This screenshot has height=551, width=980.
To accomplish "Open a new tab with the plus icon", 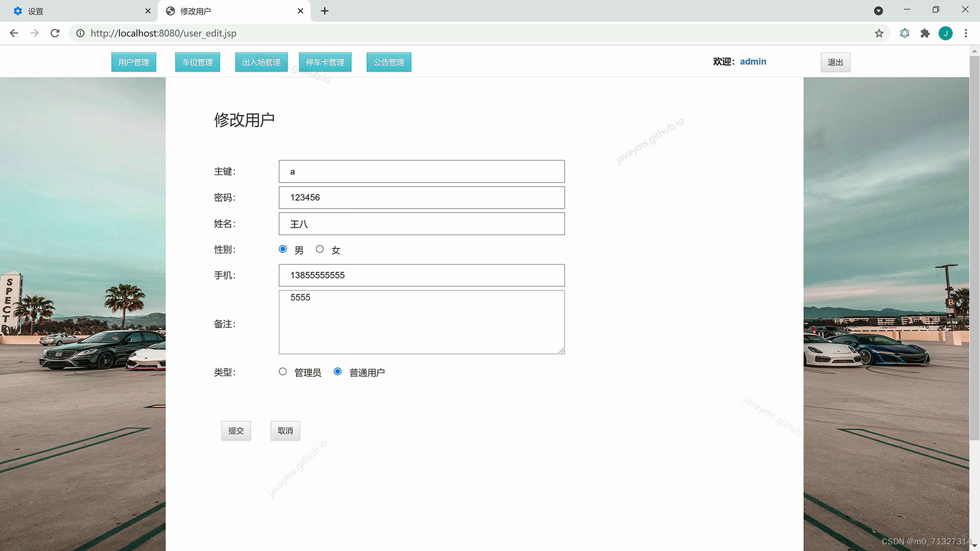I will pyautogui.click(x=325, y=11).
